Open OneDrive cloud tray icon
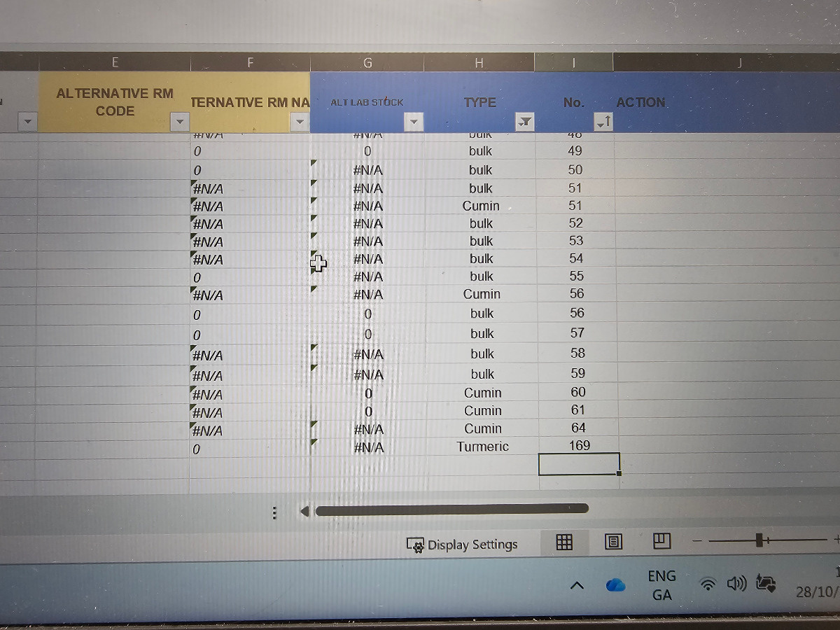 coord(615,585)
